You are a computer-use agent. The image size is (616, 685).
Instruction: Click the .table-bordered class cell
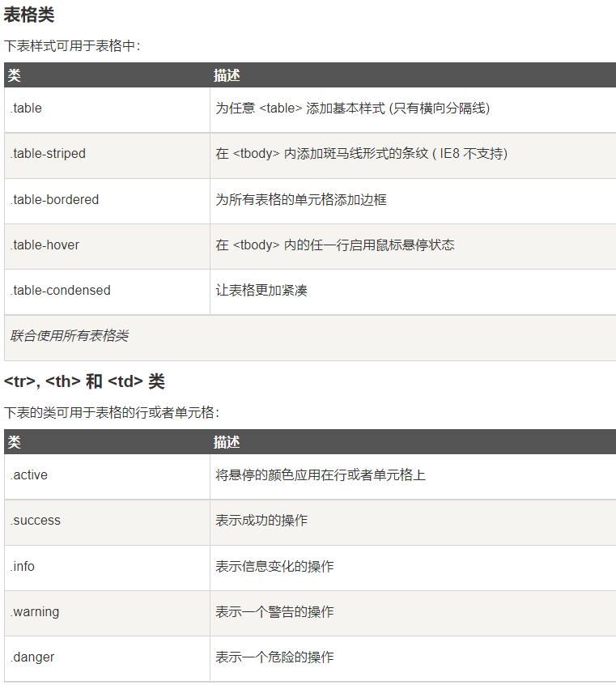[54, 199]
